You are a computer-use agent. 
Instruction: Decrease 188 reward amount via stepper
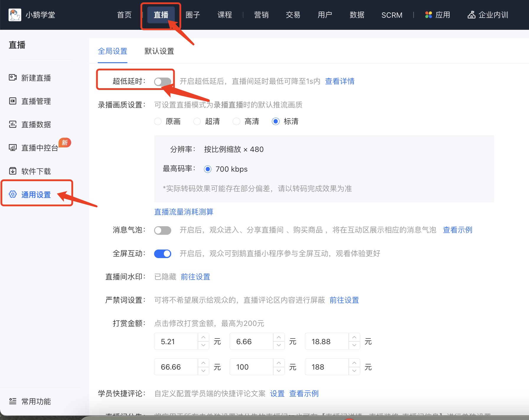coord(354,370)
